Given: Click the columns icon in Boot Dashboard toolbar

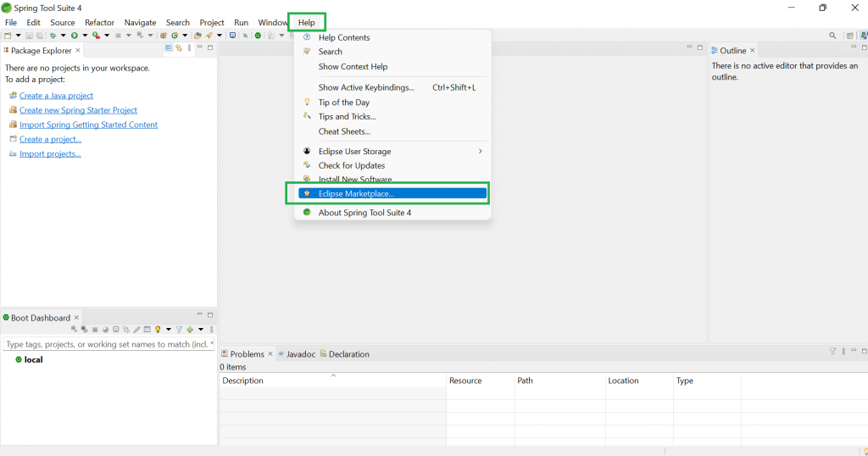Looking at the screenshot, I should [147, 329].
